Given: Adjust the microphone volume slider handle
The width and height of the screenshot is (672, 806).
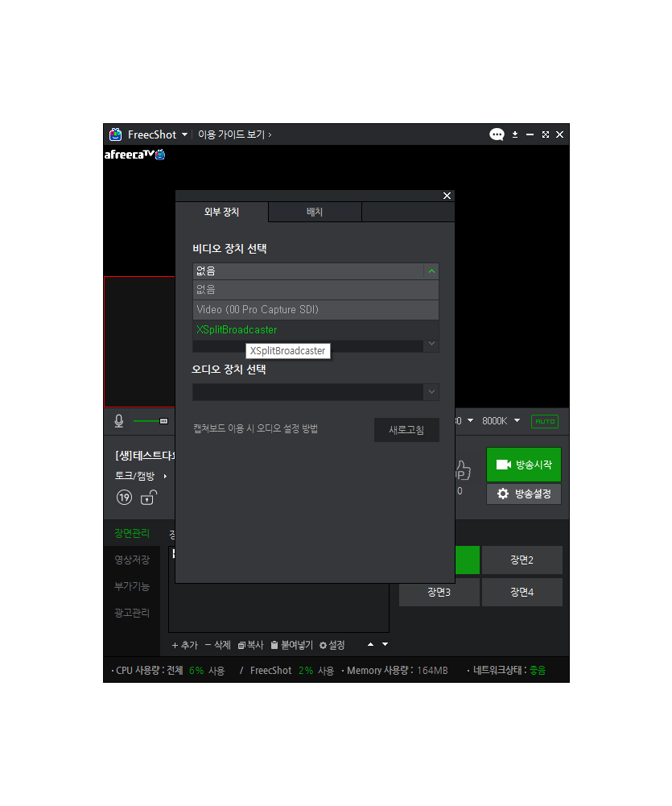Looking at the screenshot, I should click(163, 421).
